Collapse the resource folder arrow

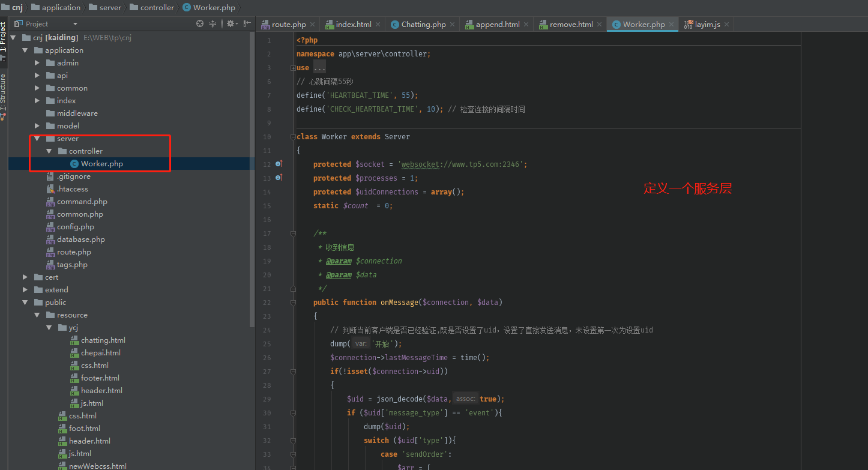coord(37,315)
